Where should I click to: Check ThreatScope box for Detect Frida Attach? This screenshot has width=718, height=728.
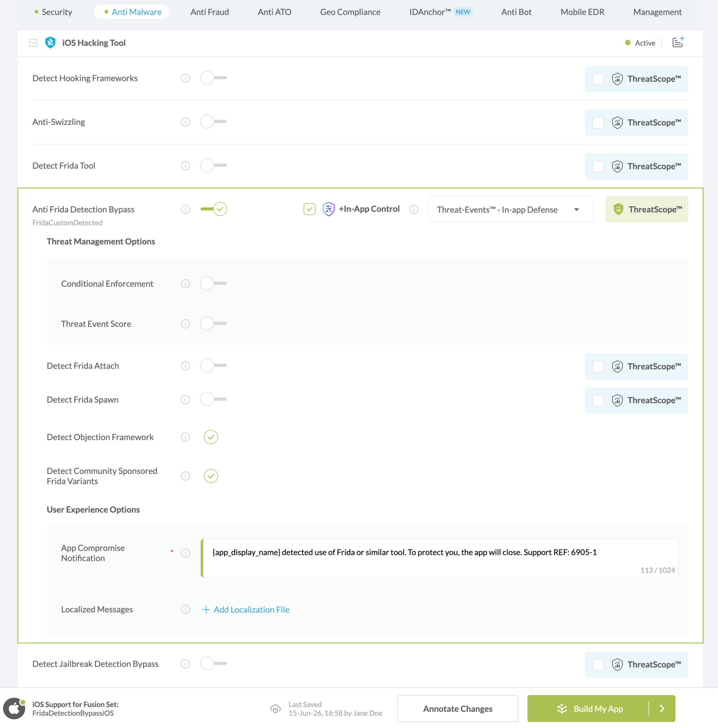(598, 367)
